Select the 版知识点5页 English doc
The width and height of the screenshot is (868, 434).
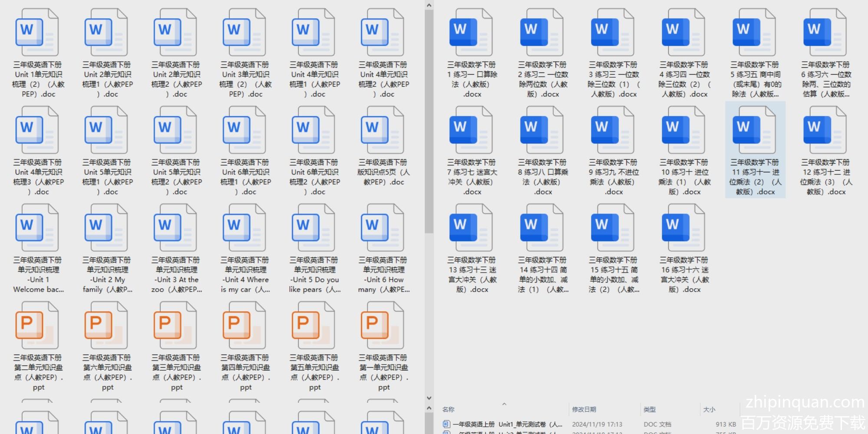pyautogui.click(x=383, y=131)
